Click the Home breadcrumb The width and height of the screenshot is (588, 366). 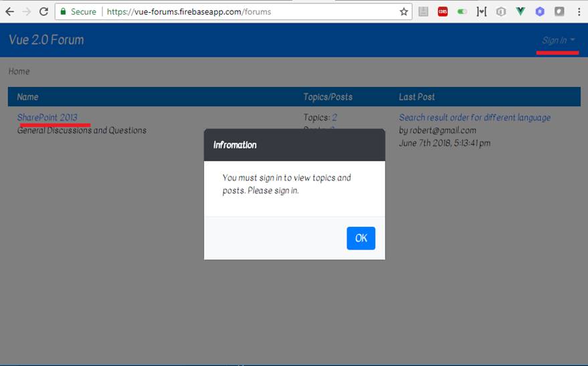(x=19, y=71)
